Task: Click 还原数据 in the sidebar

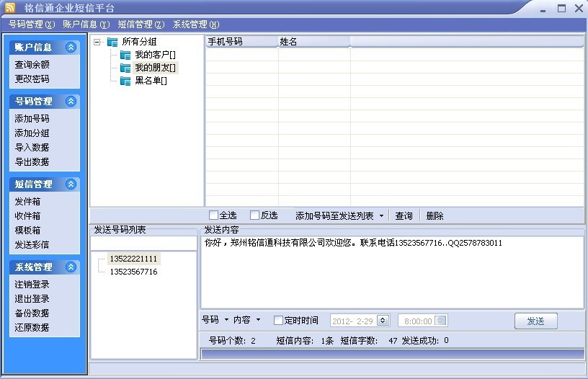Action: [x=32, y=328]
